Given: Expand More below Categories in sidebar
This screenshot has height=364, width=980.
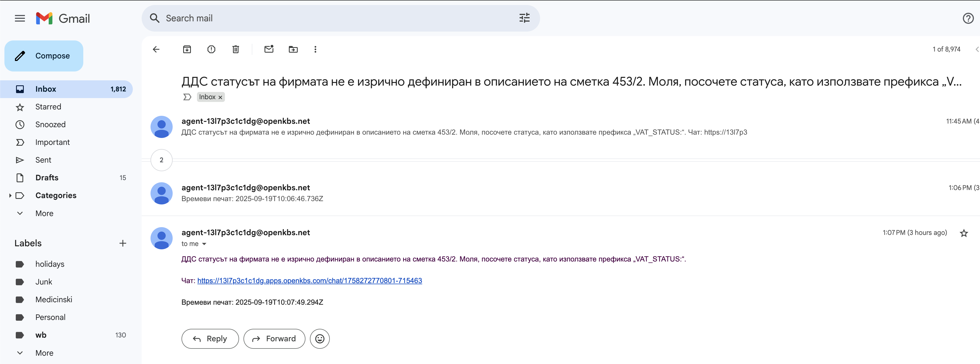Looking at the screenshot, I should tap(44, 213).
